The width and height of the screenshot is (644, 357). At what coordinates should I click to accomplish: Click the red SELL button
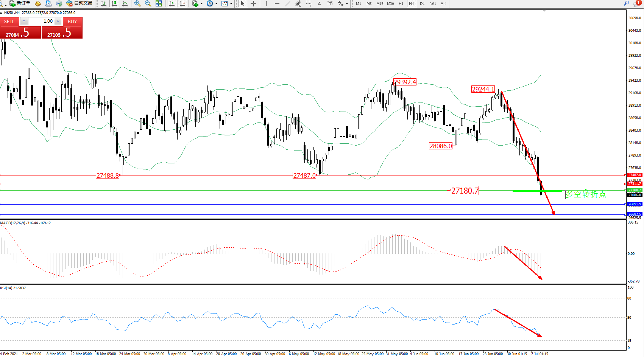(9, 22)
